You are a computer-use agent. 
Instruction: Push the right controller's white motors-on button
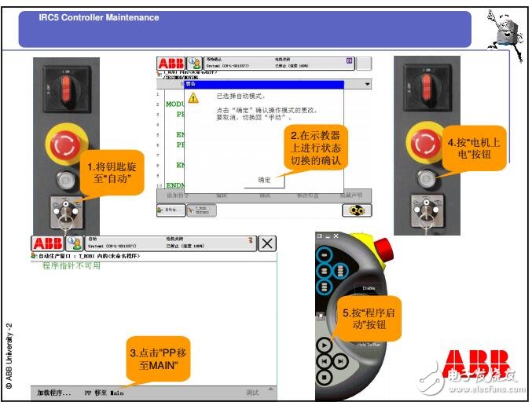coord(426,178)
